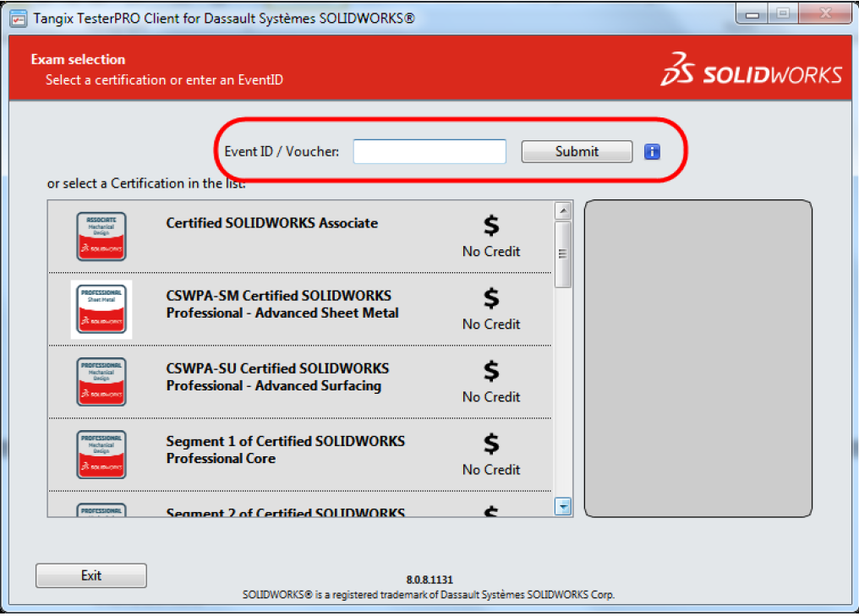Choose the Certified SOLIDWORKS Associate exam title
This screenshot has width=859, height=616.
click(271, 223)
